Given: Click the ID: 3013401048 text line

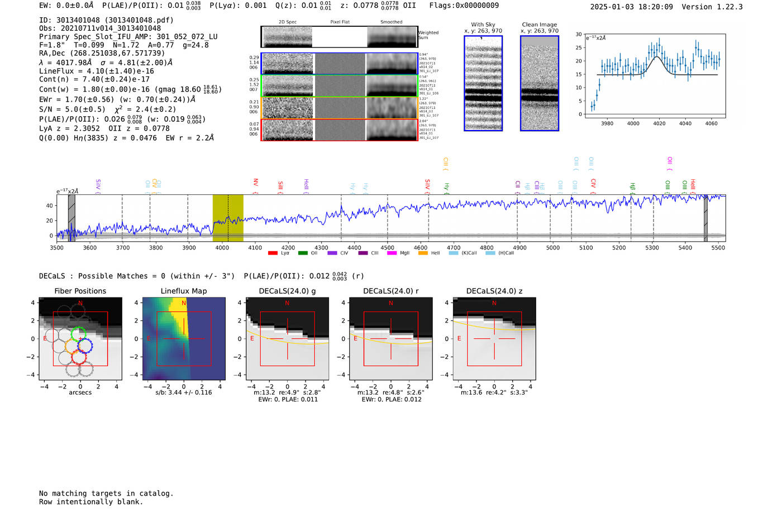Looking at the screenshot, I should (106, 20).
